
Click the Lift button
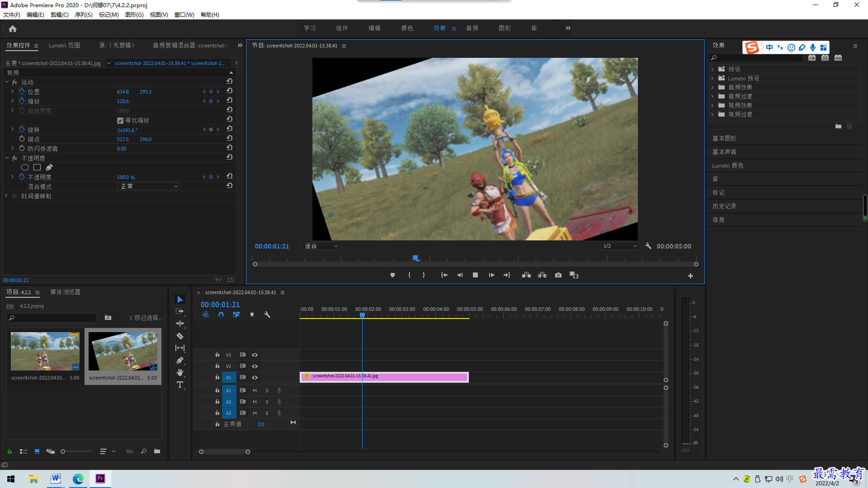[526, 275]
